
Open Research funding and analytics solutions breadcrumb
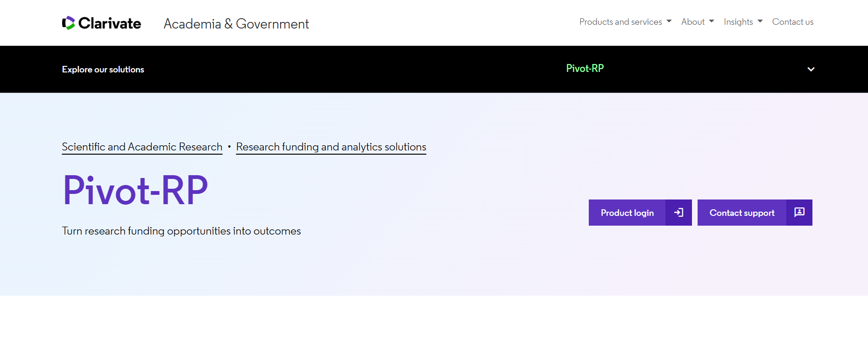(331, 147)
